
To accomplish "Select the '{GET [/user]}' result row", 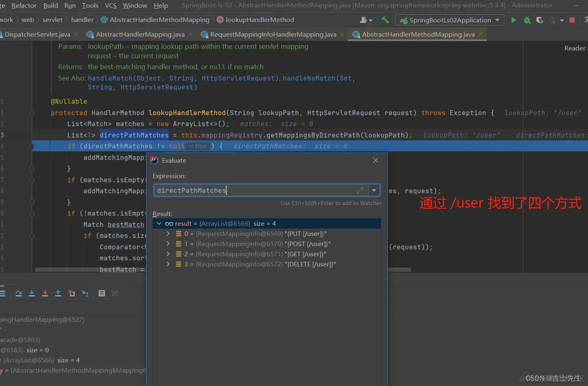I will click(267, 254).
